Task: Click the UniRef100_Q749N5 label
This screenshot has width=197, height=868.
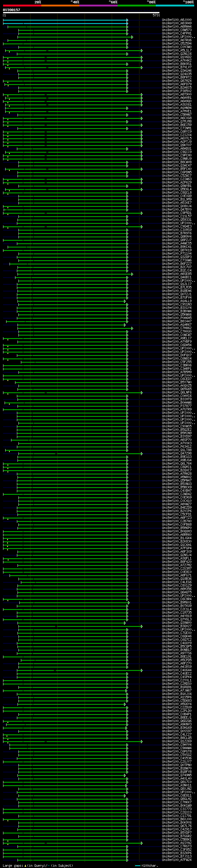Action: click(177, 775)
